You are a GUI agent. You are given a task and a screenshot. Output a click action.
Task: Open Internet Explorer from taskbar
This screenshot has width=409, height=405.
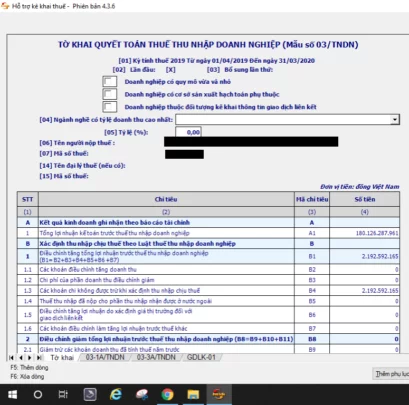coord(115,395)
